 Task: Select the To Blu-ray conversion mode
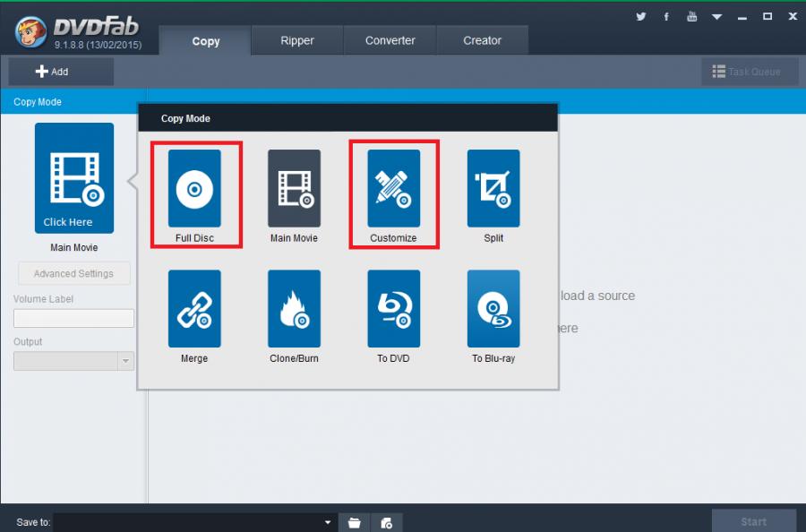[x=493, y=309]
